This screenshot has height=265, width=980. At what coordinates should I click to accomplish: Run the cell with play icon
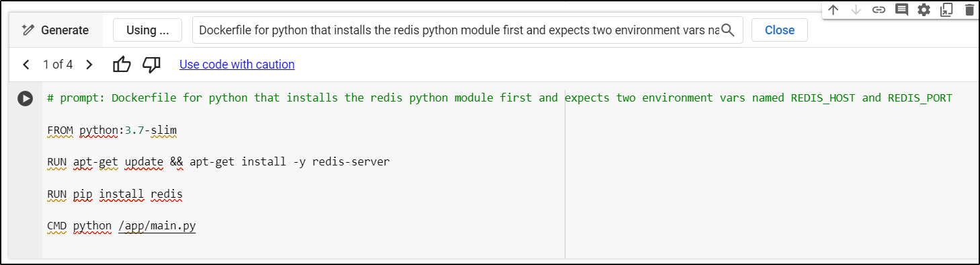tap(25, 98)
